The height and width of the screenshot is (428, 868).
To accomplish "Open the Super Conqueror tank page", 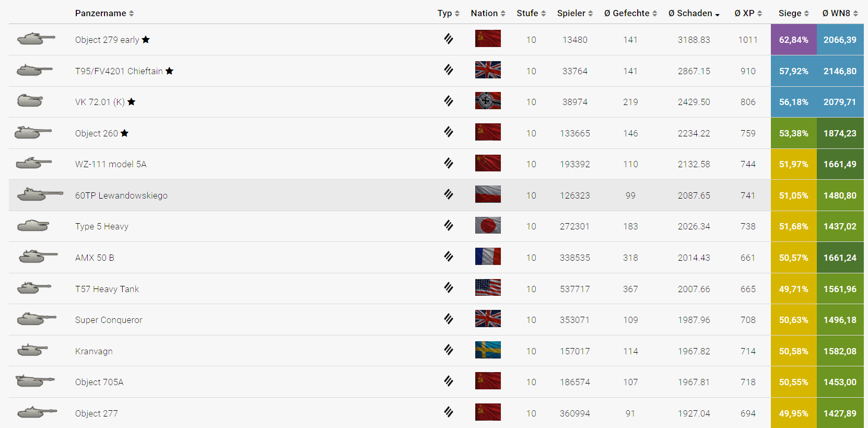I will 109,320.
